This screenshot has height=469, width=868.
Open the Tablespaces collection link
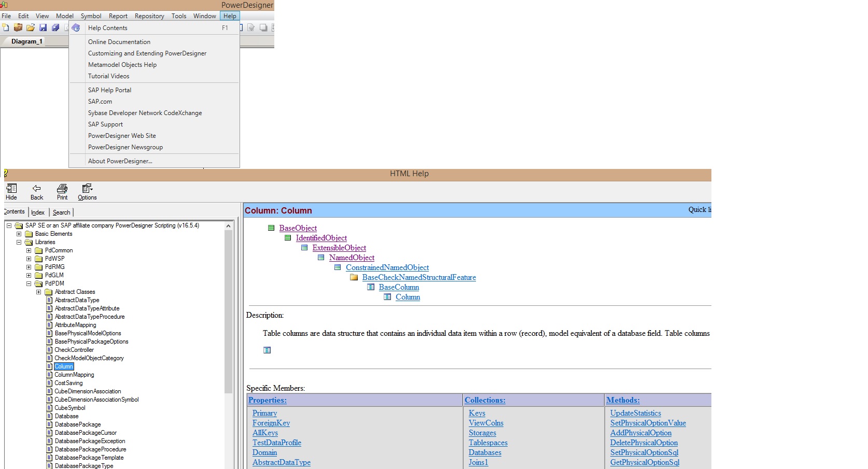pyautogui.click(x=488, y=443)
